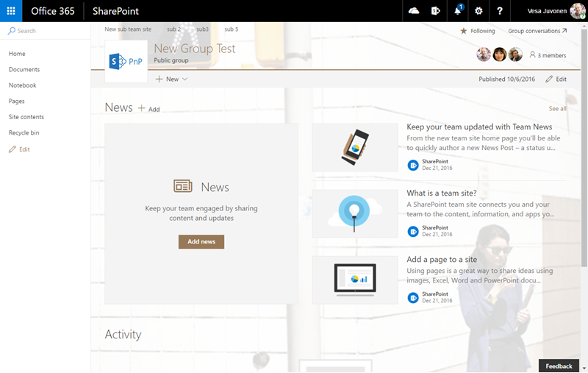Click the monitor thumbnail for Add a page
Screen dimensions: 588x373
355,280
